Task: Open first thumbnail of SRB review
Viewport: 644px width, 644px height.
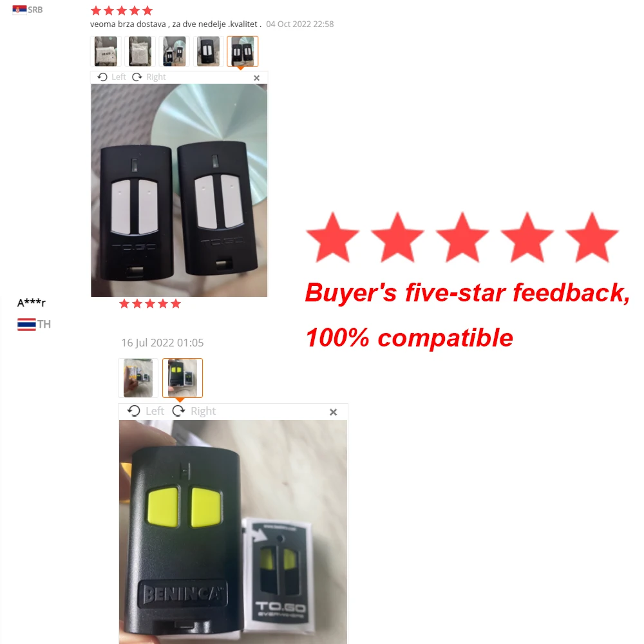Action: click(x=106, y=52)
